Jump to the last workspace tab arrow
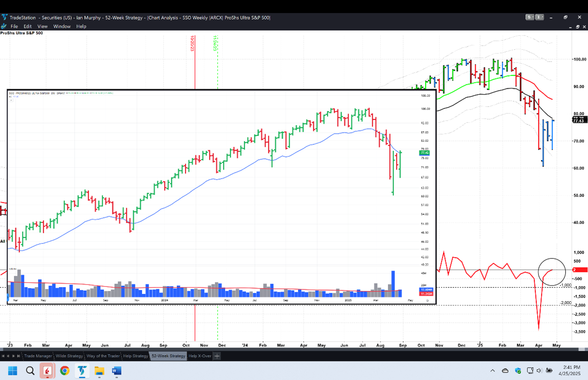 pyautogui.click(x=19, y=356)
